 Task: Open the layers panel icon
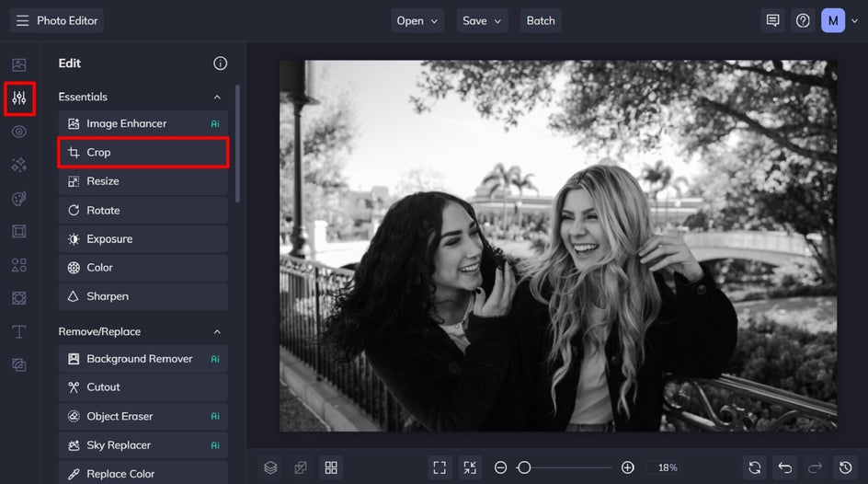coord(270,468)
